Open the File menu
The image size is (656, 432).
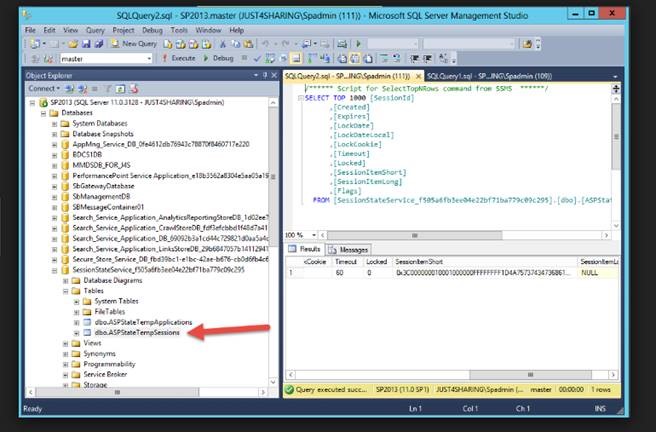[x=30, y=30]
